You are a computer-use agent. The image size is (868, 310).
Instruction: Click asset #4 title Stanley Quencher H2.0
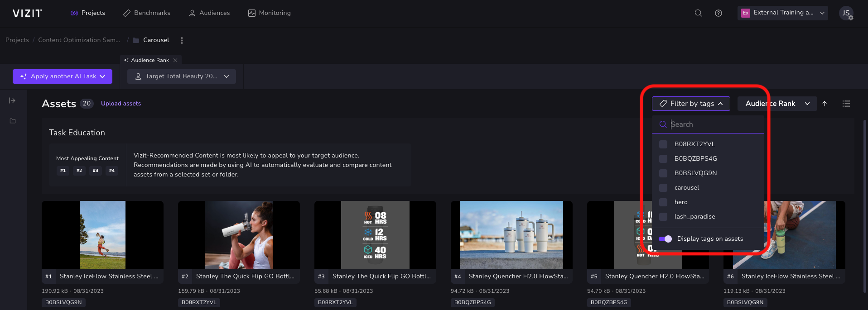point(518,277)
